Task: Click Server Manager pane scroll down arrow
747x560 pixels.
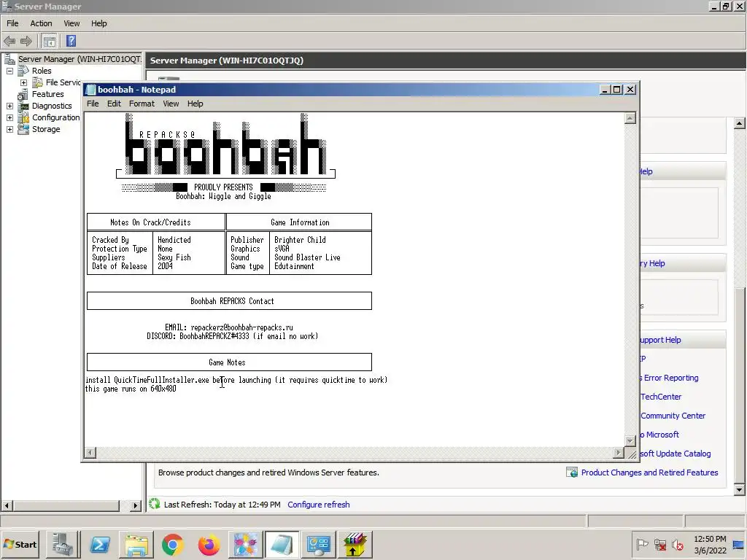Action: [x=739, y=489]
